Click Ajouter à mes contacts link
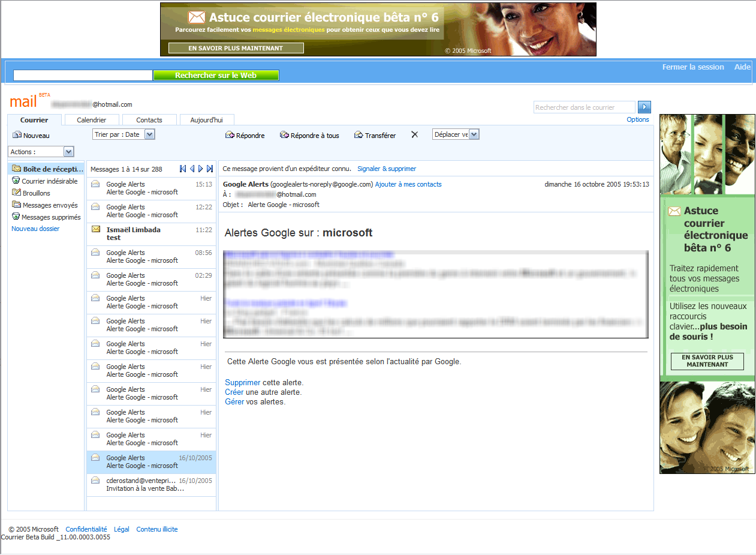The width and height of the screenshot is (756, 555). tap(408, 185)
